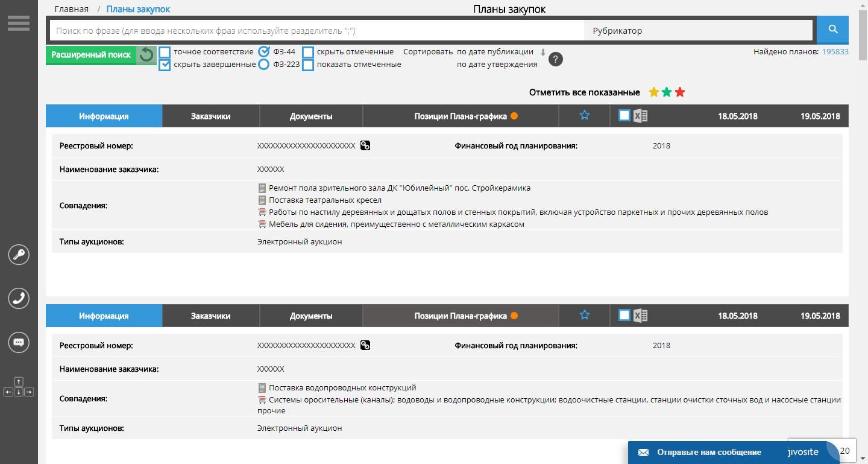Open Позиции Плана-графика of the Поставка водопроводных конструкций plan

(x=461, y=316)
